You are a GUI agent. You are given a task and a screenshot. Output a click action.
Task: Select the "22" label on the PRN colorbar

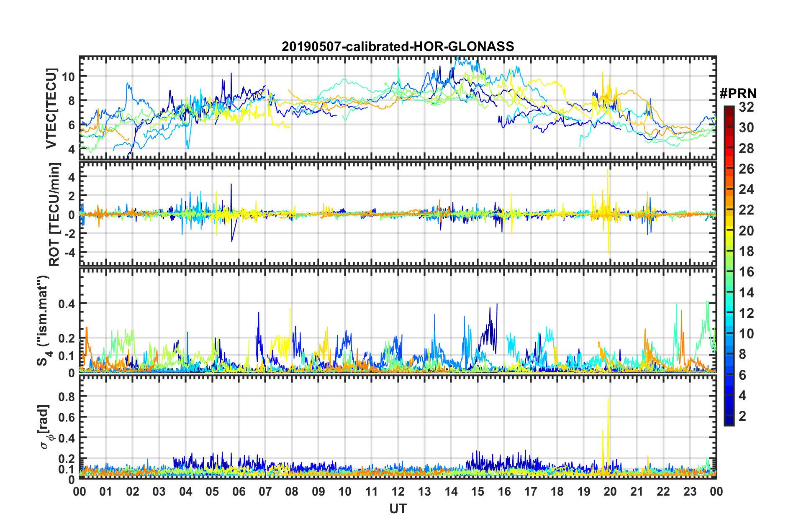[x=746, y=210]
